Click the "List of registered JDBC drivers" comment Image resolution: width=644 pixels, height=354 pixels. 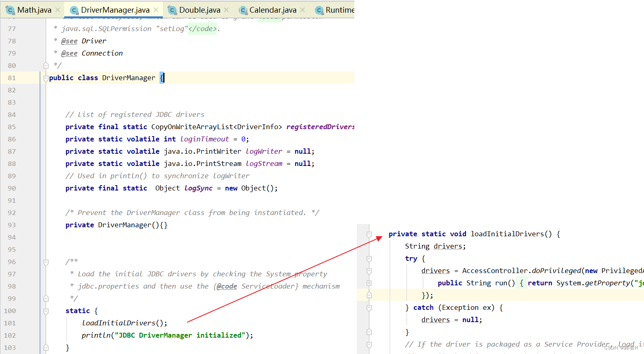(135, 114)
